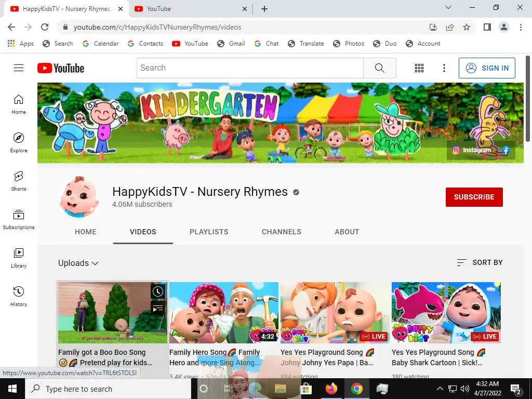Open the Instagram link on the banner
This screenshot has width=532, height=399.
click(x=472, y=150)
